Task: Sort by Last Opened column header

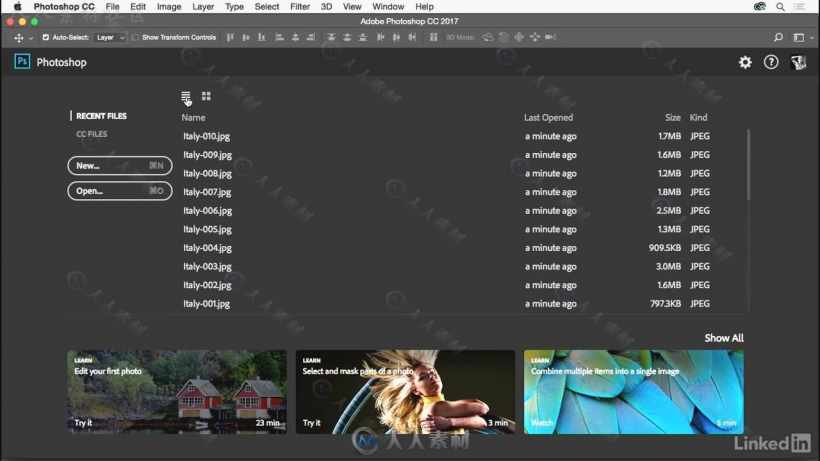Action: tap(549, 118)
